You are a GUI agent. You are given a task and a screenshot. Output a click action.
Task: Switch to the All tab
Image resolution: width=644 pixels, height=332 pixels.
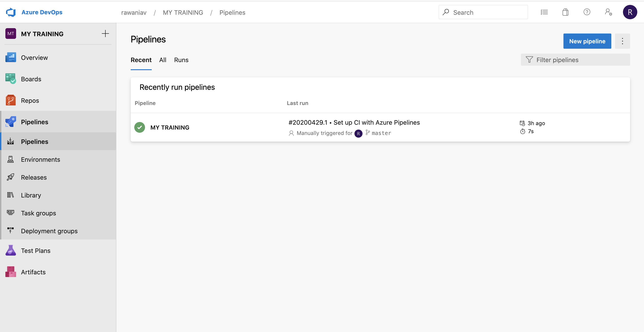(x=163, y=60)
